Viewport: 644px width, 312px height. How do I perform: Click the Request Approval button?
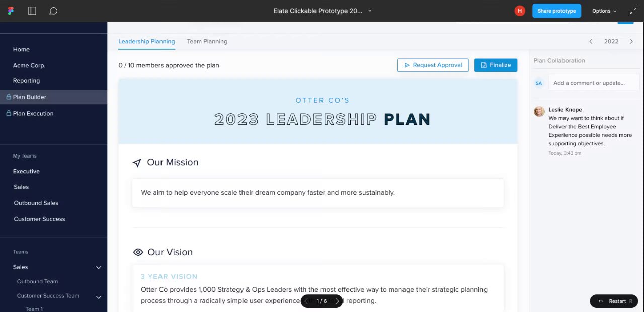coord(433,65)
